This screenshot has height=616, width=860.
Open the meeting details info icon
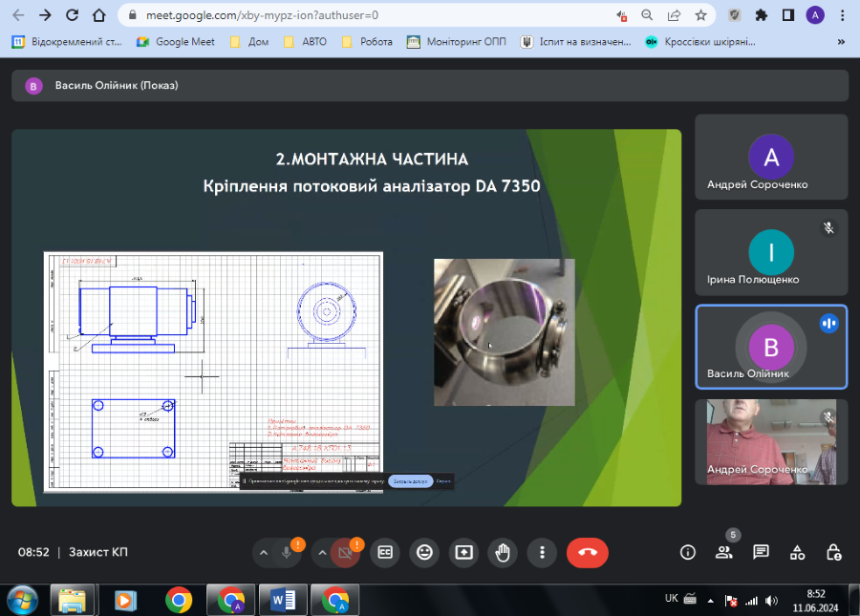click(x=687, y=552)
